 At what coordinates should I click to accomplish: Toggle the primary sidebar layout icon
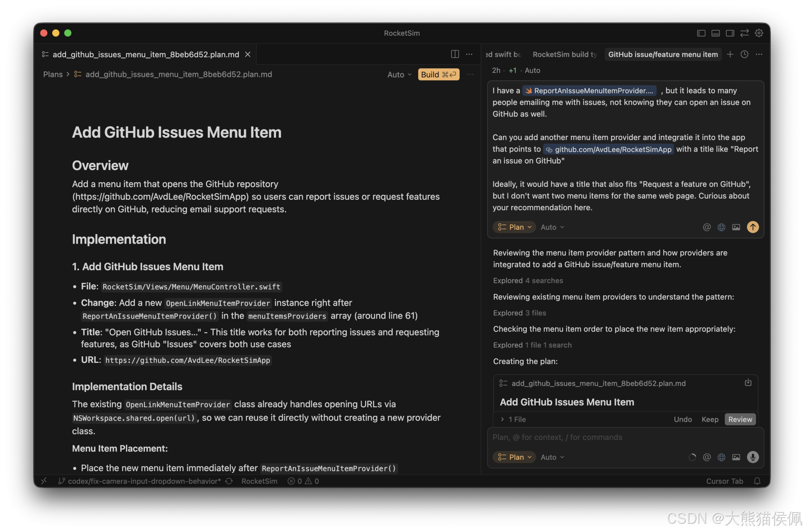701,33
